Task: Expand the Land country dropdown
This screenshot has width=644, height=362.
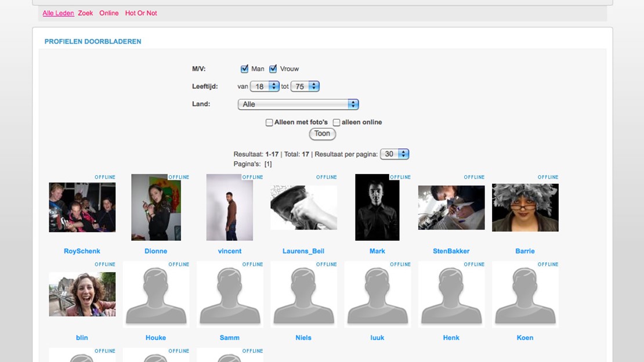Action: click(x=298, y=104)
